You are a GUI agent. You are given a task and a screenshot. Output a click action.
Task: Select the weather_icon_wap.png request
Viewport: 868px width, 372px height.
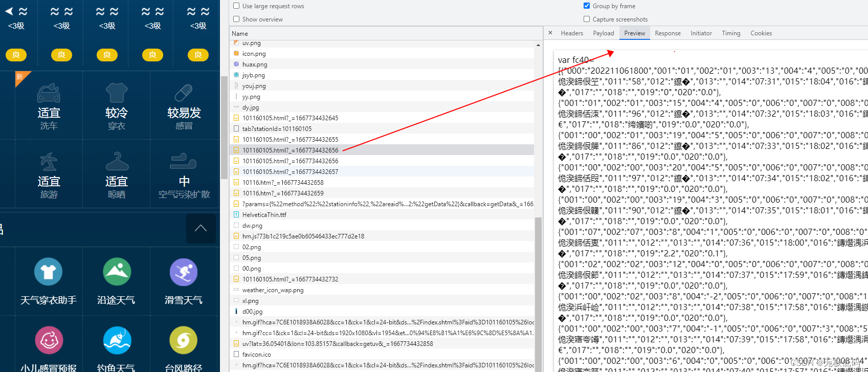(382, 290)
